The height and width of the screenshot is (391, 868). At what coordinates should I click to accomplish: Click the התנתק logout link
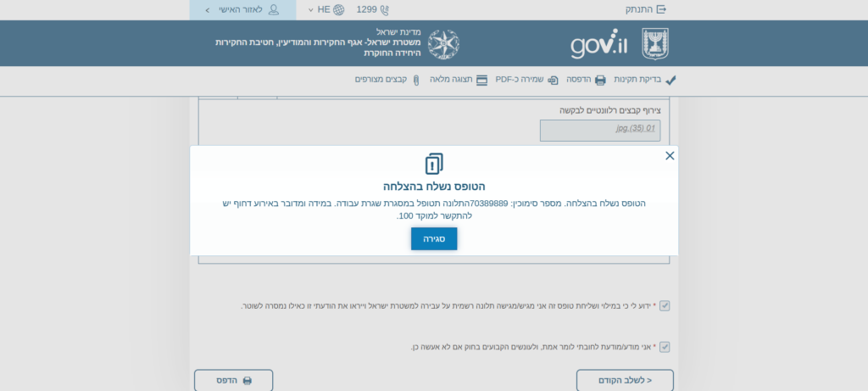coord(646,9)
